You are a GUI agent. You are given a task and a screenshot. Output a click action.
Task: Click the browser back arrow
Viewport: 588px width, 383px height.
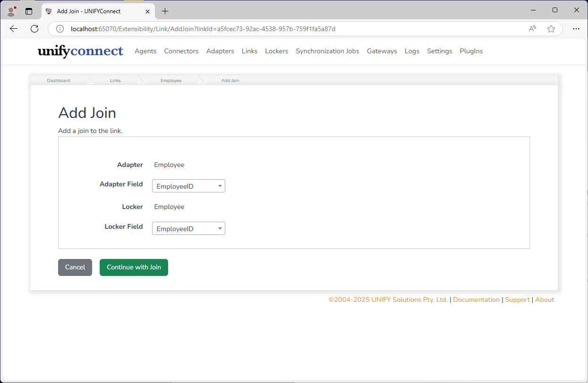click(14, 29)
